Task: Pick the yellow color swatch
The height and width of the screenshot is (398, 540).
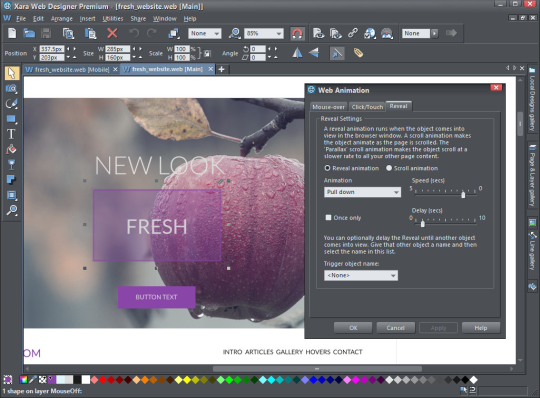Action: tap(187, 380)
